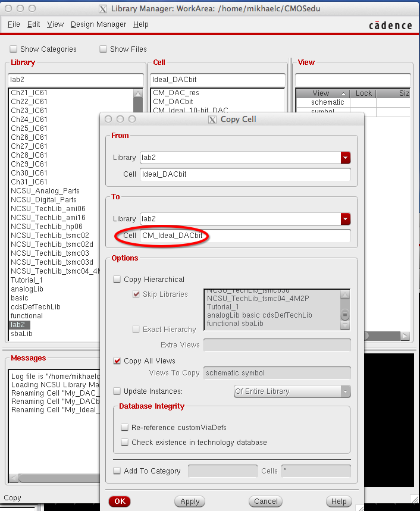Click the To Cell name field

pos(245,236)
